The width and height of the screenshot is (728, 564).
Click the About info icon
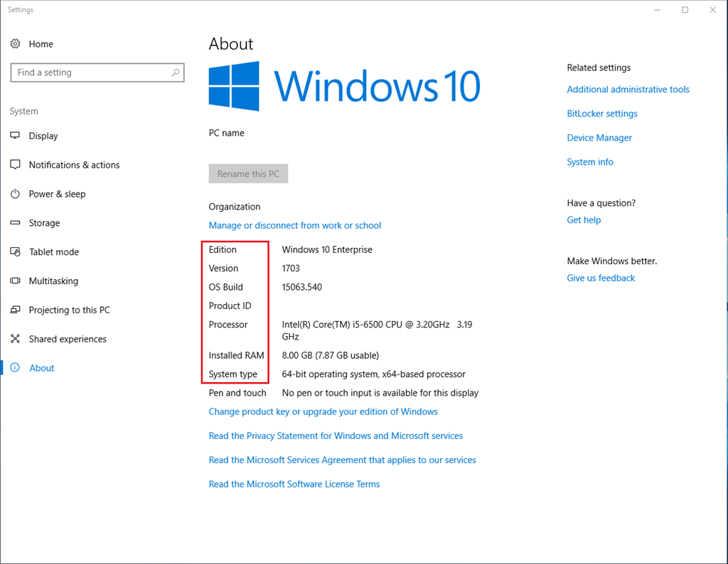tap(16, 368)
